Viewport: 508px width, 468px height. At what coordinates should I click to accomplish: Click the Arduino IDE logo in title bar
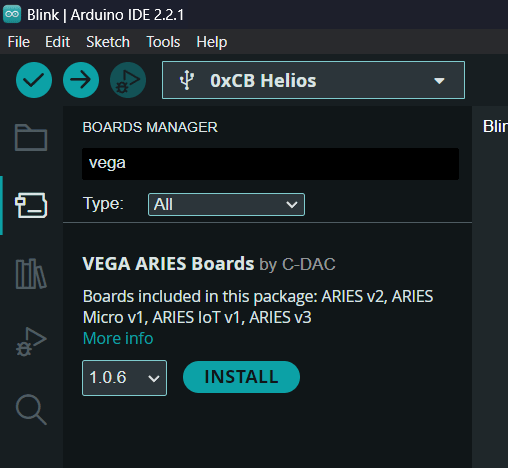[12, 14]
